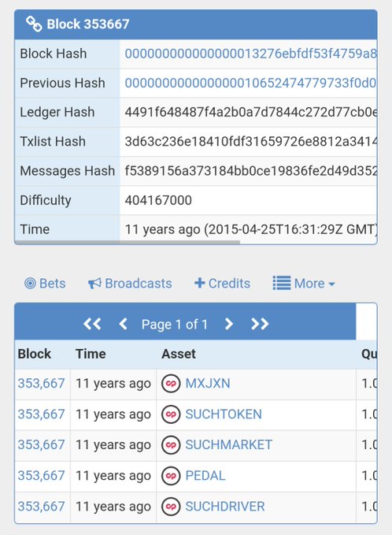
Task: Click the Block column header
Action: [x=35, y=354]
